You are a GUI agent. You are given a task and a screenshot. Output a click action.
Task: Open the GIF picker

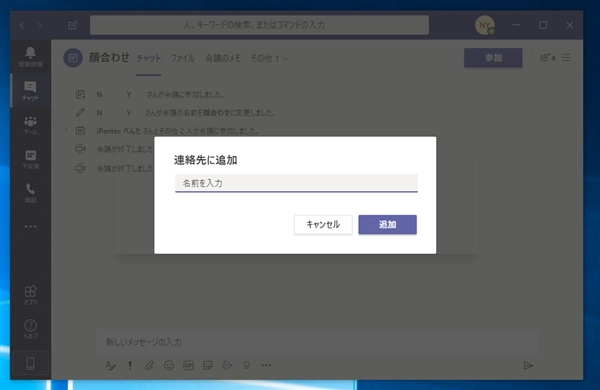188,366
